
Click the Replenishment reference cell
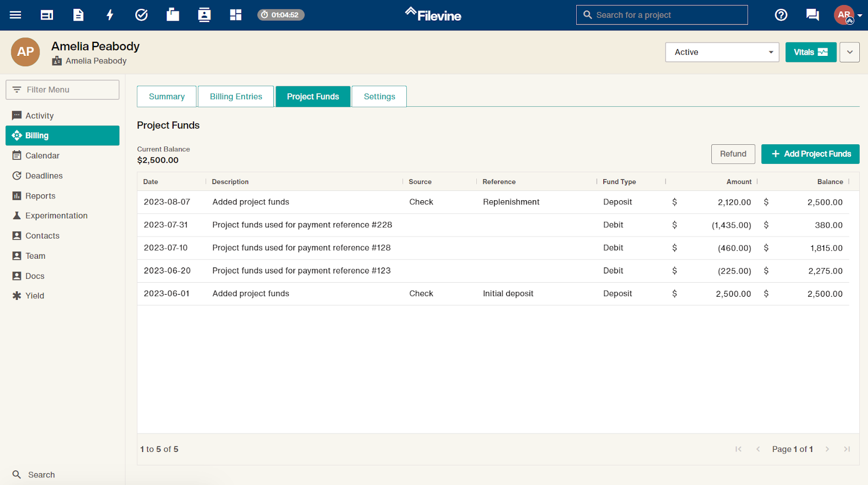click(x=511, y=202)
